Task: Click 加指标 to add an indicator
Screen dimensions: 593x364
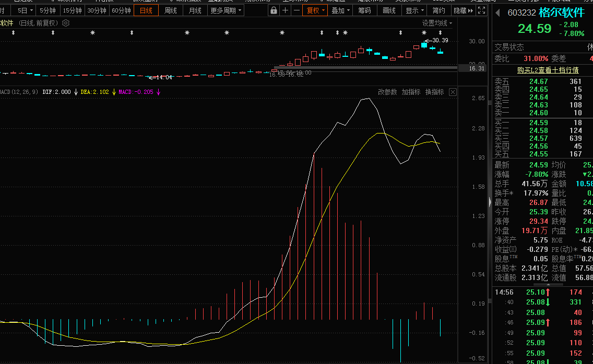Action: coord(411,92)
